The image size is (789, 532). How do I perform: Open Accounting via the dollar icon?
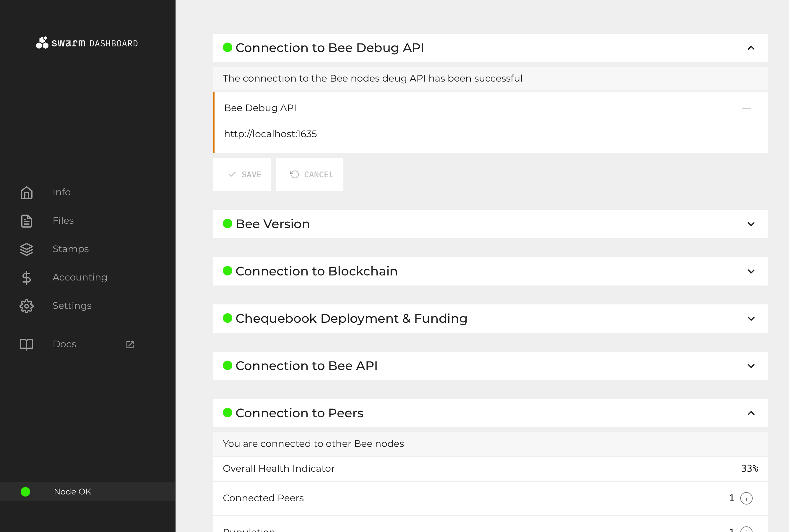pyautogui.click(x=27, y=278)
